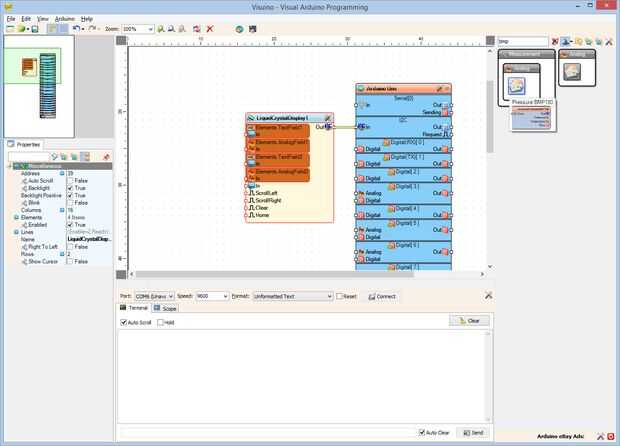Open the Format Unformatted Text dropdown
The image size is (620, 446).
[329, 296]
